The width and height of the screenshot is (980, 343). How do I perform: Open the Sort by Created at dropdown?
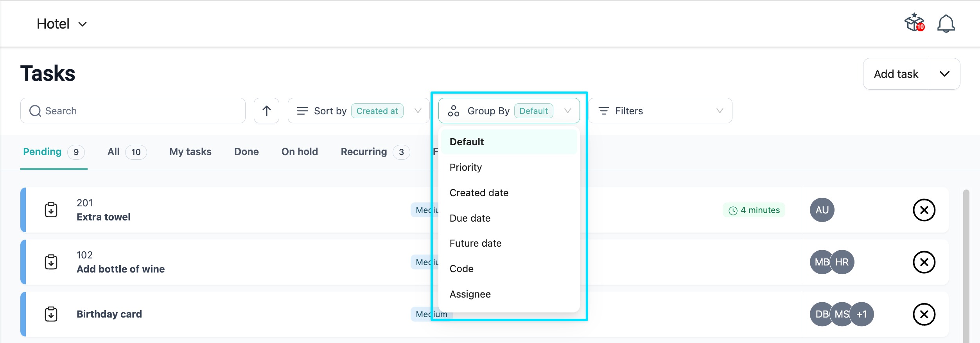click(358, 111)
